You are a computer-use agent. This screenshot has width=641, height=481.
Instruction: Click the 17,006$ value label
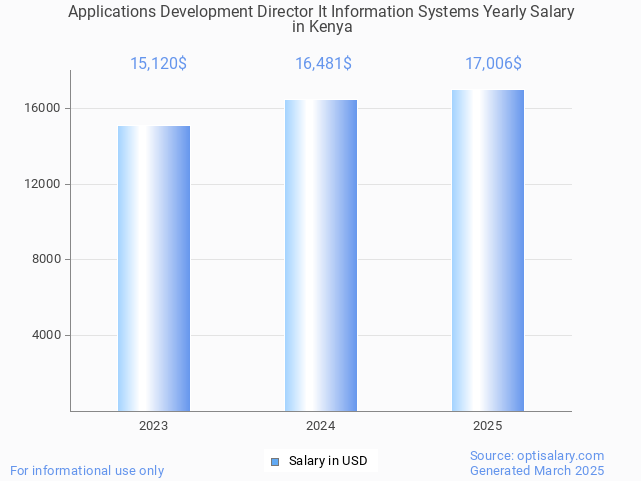(493, 64)
